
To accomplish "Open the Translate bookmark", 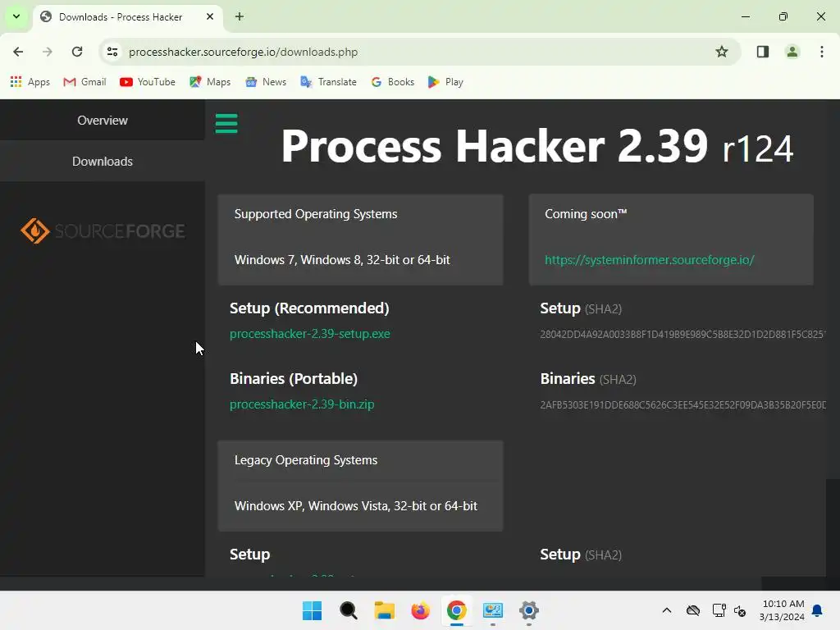I will [x=328, y=82].
